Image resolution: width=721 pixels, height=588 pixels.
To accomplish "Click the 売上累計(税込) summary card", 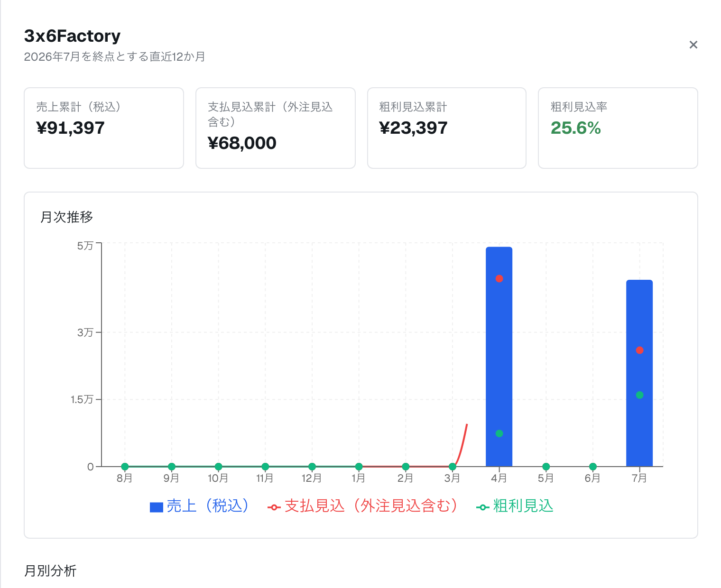I will 104,128.
